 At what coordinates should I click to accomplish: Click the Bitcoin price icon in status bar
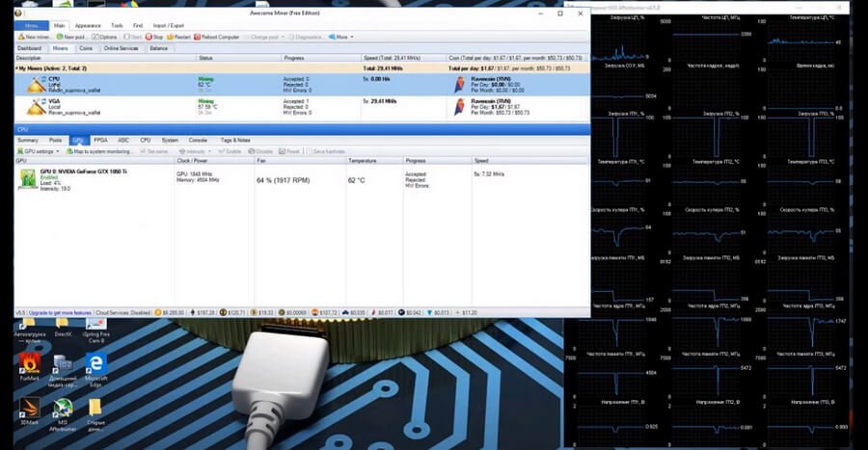coord(158,312)
